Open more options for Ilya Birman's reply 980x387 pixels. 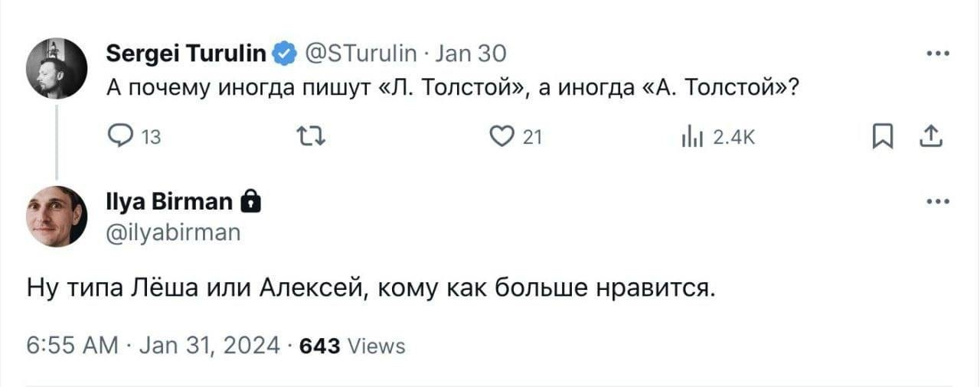point(937,202)
